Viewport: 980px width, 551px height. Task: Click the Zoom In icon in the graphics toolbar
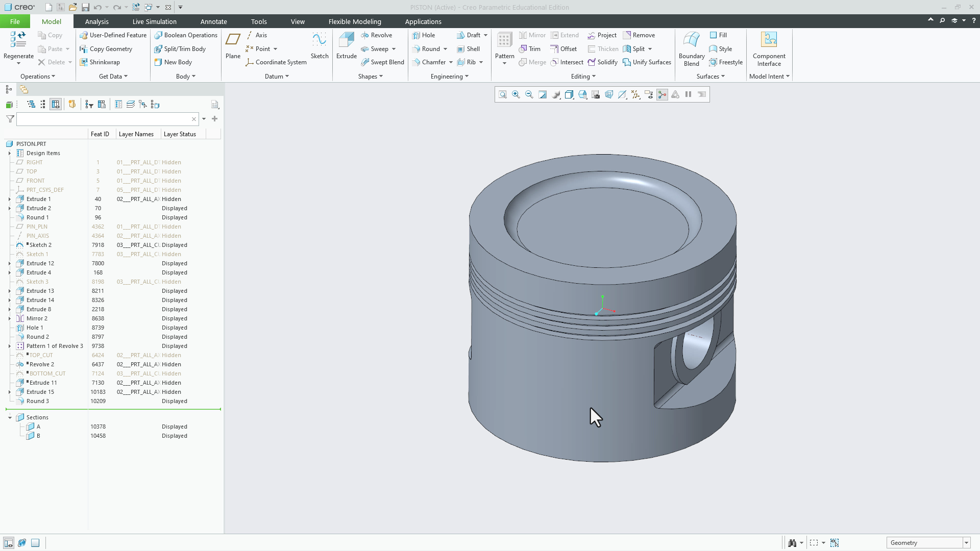click(516, 94)
